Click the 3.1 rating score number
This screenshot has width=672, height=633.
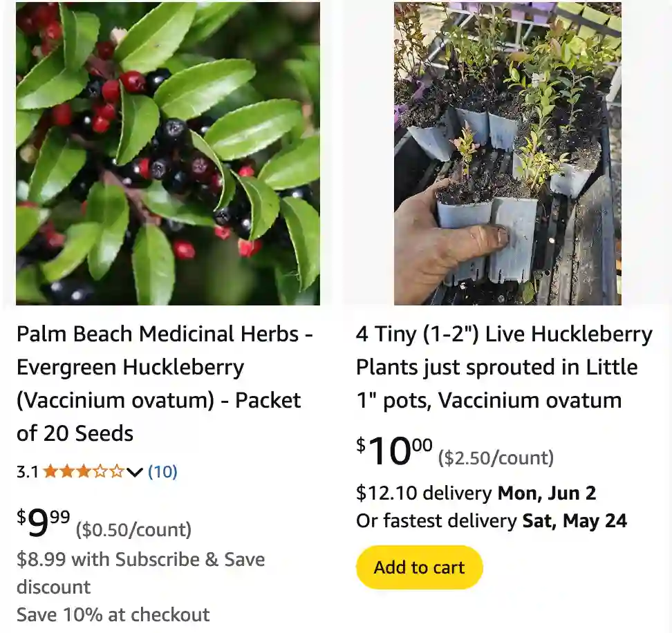tap(26, 472)
